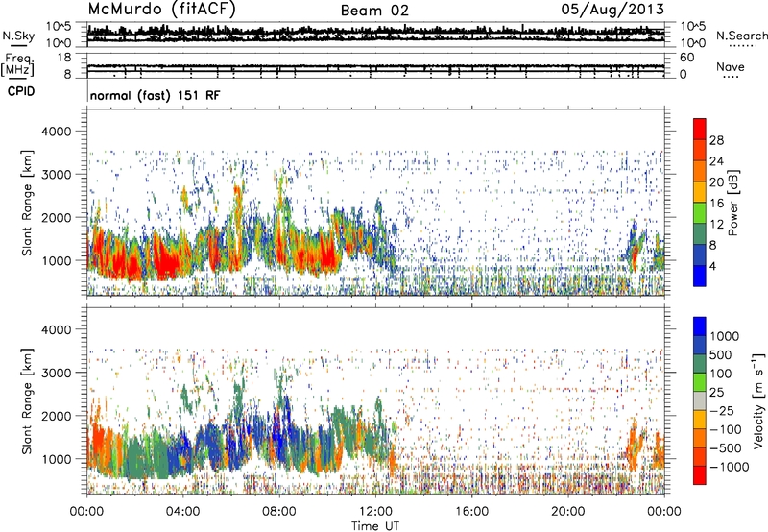Image resolution: width=768 pixels, height=532 pixels.
Task: Click the N.Sky label
Action: (x=18, y=36)
